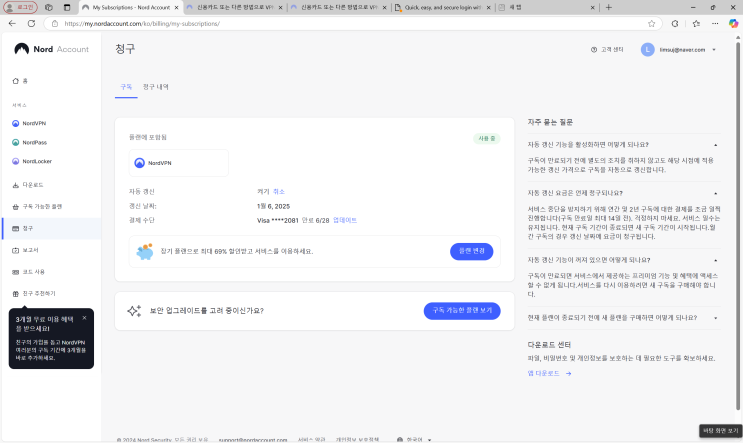Click the NordVPN product card
Viewport: 743px width, 443px height.
pyautogui.click(x=179, y=163)
